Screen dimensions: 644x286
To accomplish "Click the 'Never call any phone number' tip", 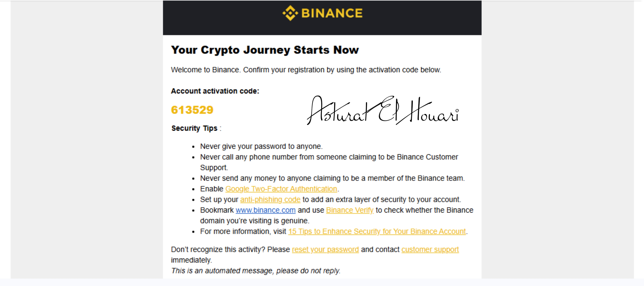I will (x=329, y=162).
